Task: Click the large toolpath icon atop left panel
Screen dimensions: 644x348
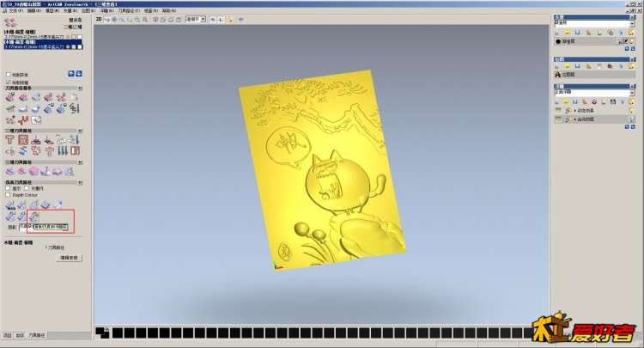Action: click(x=10, y=22)
